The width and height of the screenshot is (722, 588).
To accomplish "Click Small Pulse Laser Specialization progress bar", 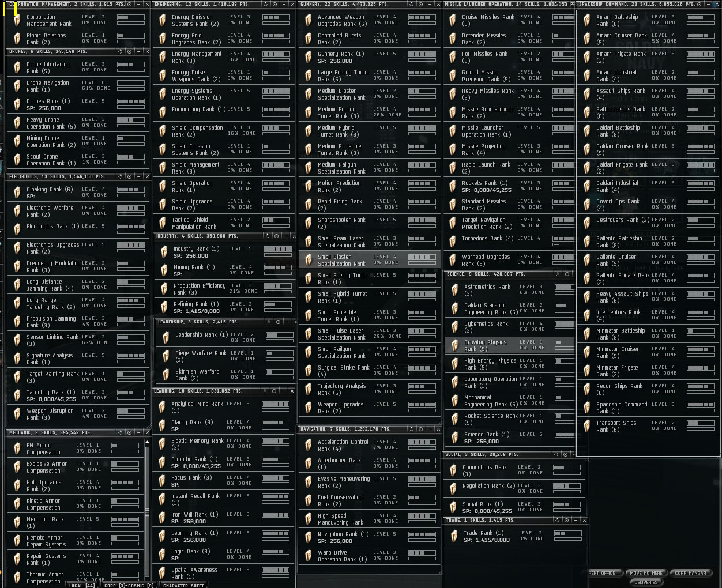I will [422, 331].
